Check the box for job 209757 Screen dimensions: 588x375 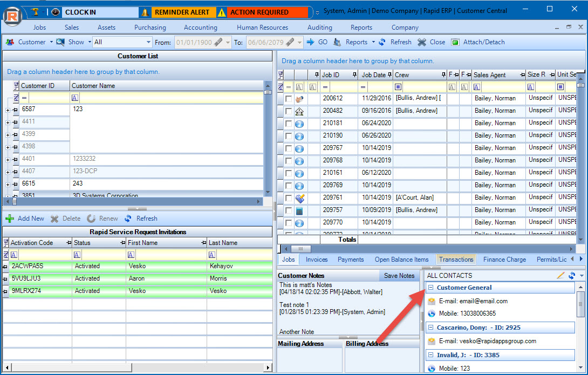click(x=289, y=210)
